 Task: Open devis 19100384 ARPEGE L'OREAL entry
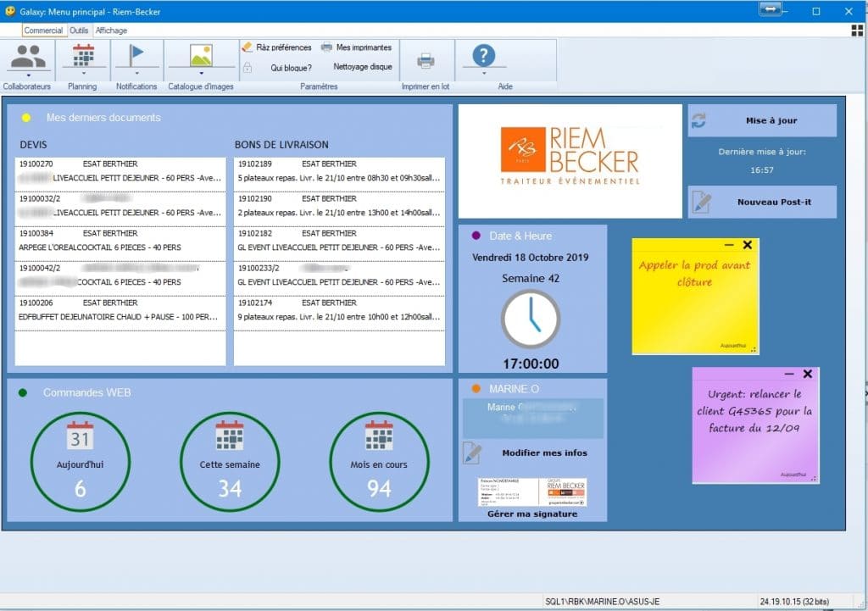(x=120, y=240)
